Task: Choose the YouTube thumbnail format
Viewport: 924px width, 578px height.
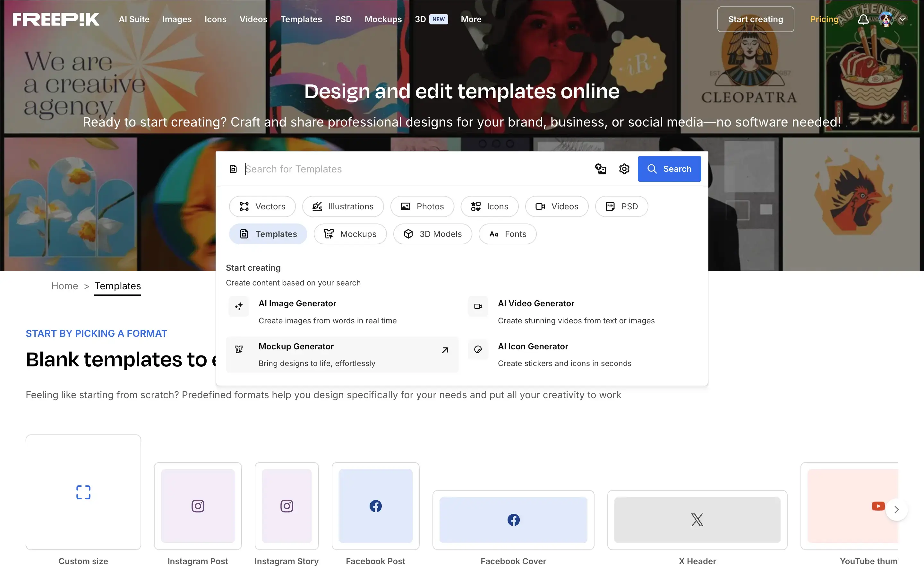Action: point(850,506)
